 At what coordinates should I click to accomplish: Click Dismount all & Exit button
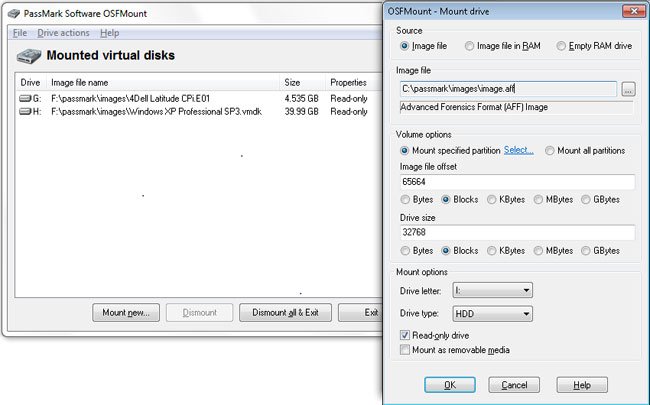[x=285, y=313]
